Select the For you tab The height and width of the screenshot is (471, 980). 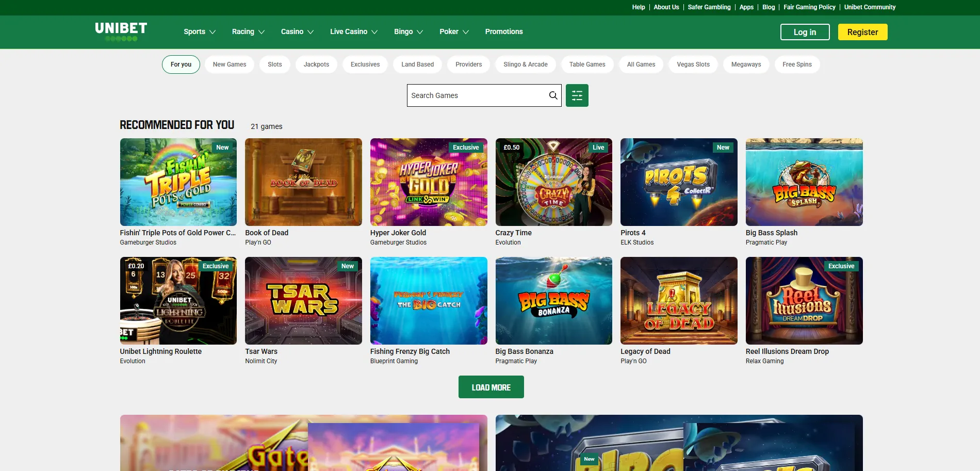point(181,64)
